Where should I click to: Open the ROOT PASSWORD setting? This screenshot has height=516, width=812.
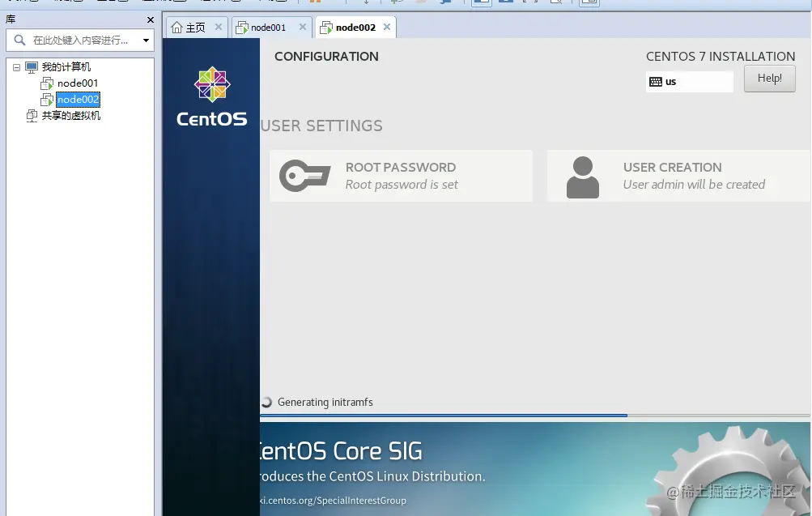[401, 176]
